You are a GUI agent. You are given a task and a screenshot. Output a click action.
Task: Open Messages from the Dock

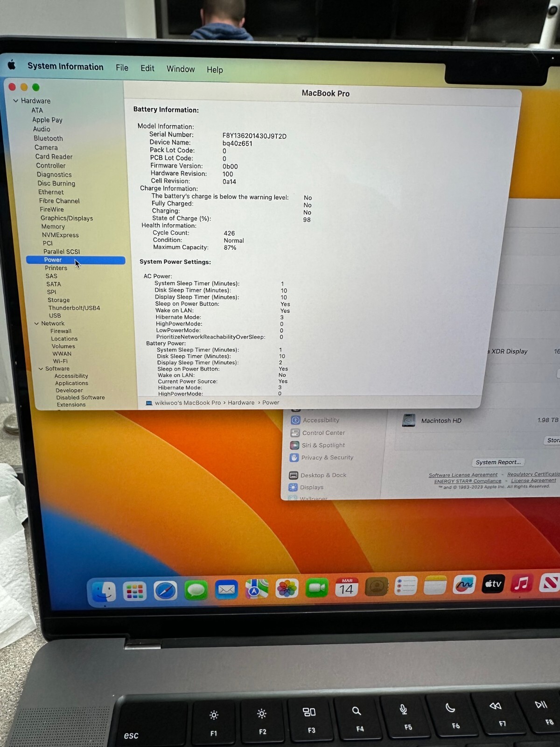[x=196, y=590]
